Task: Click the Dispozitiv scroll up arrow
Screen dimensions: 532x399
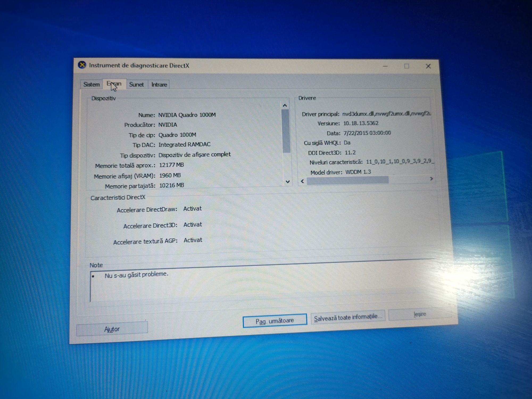Action: pyautogui.click(x=285, y=106)
